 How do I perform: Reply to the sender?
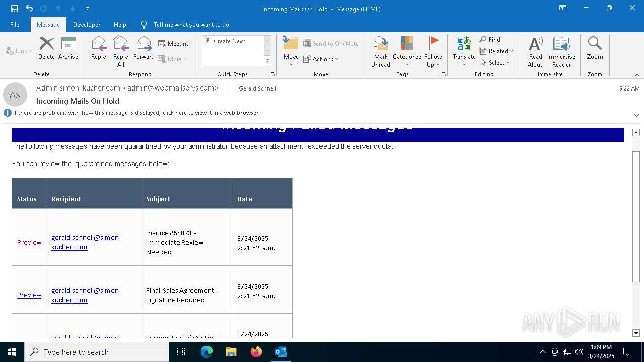(99, 48)
